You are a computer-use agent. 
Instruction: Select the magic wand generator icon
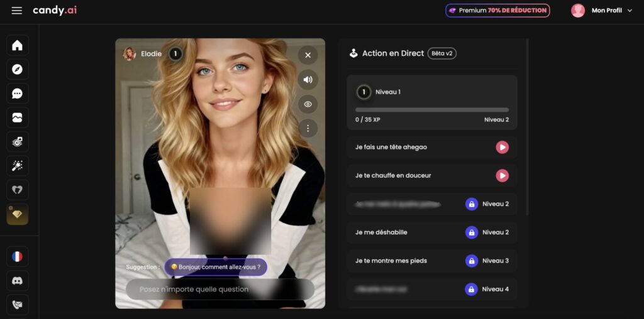click(x=18, y=166)
